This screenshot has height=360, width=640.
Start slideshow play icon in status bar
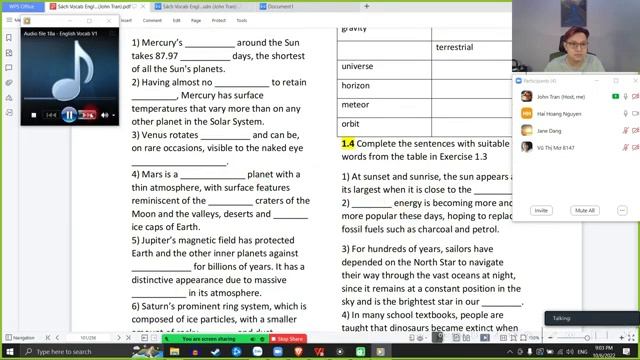[484, 338]
